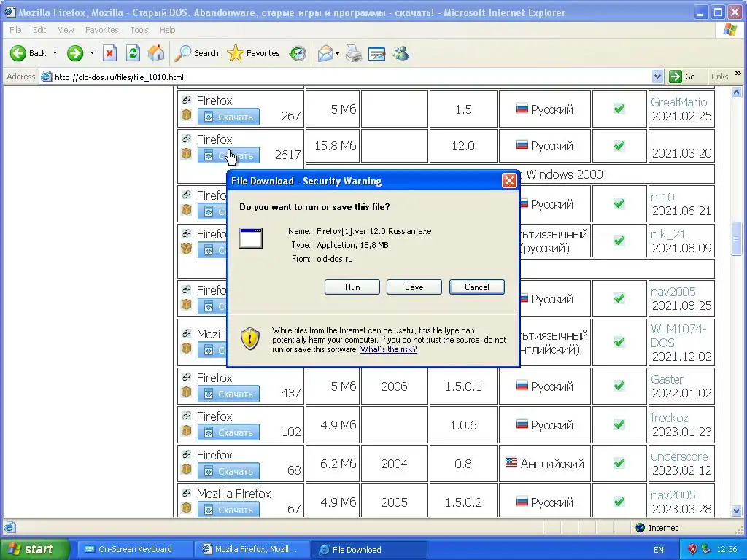Viewport: 747px width, 560px height.
Task: Stop page loading with red X icon
Action: tap(109, 53)
